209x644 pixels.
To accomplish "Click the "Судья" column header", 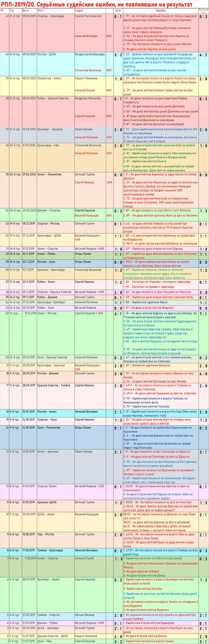I will (79, 11).
